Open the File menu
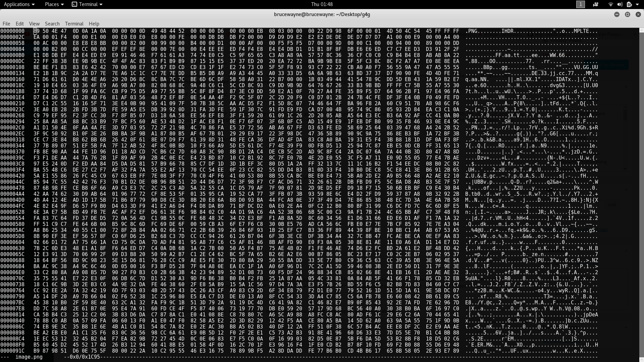The height and width of the screenshot is (362, 644). (x=6, y=23)
